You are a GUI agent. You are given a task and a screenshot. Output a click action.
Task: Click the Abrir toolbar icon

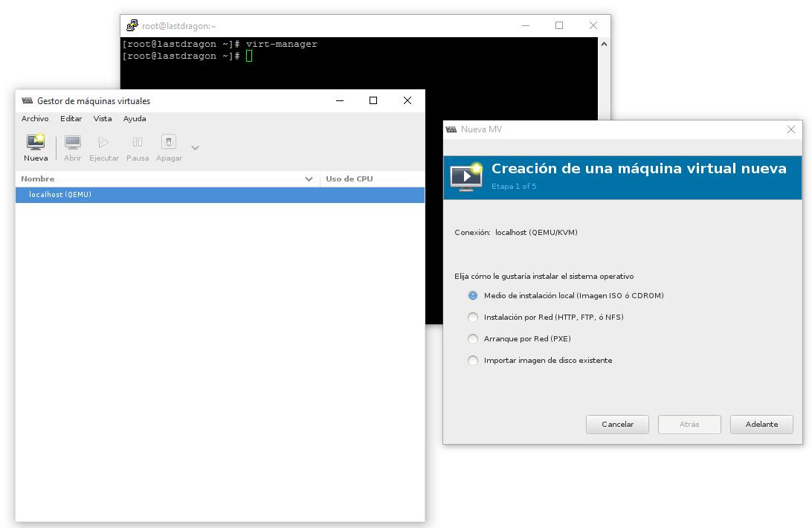point(72,142)
